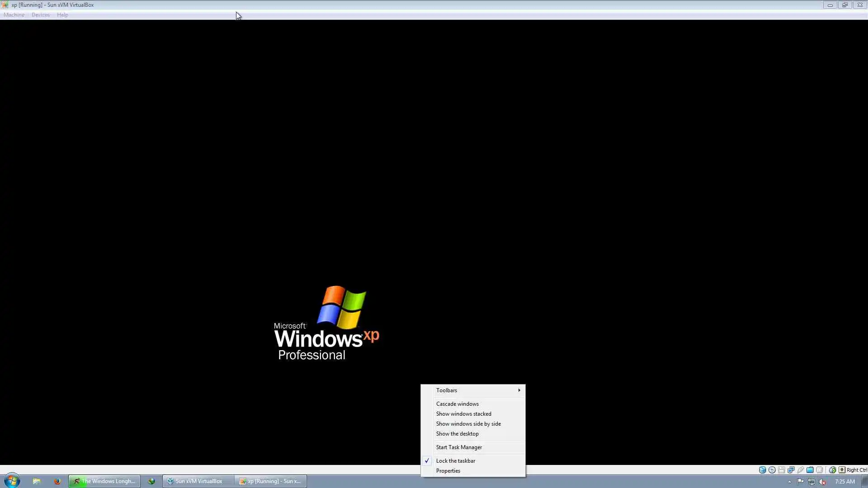Click the network adapter status icon

[x=791, y=470]
